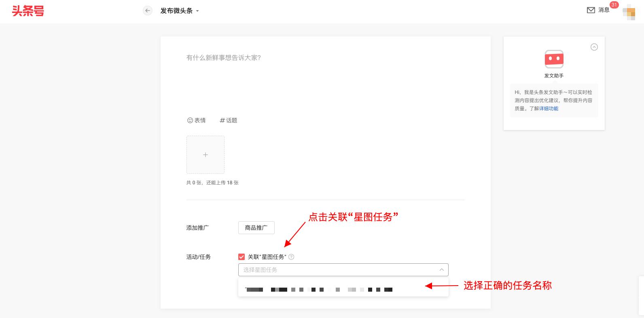Collapse the 选择星图任务 dropdown arrow
The width and height of the screenshot is (644, 318).
tap(441, 270)
